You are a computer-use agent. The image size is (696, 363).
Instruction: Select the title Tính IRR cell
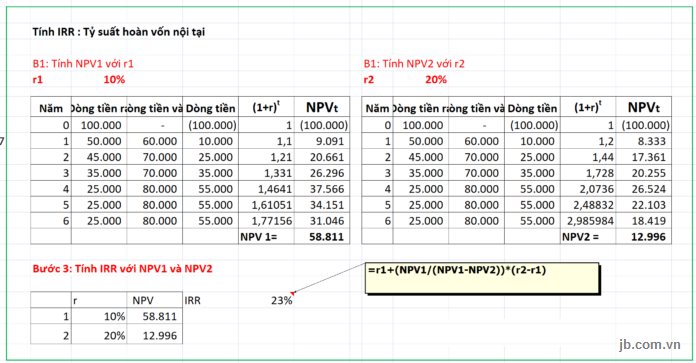pos(119,32)
